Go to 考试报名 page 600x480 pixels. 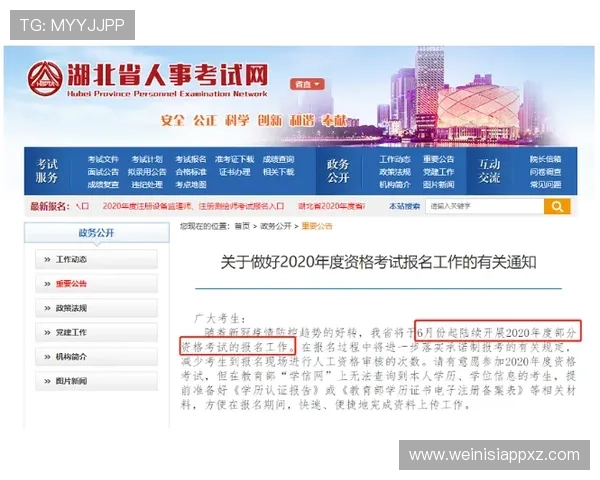point(191,159)
